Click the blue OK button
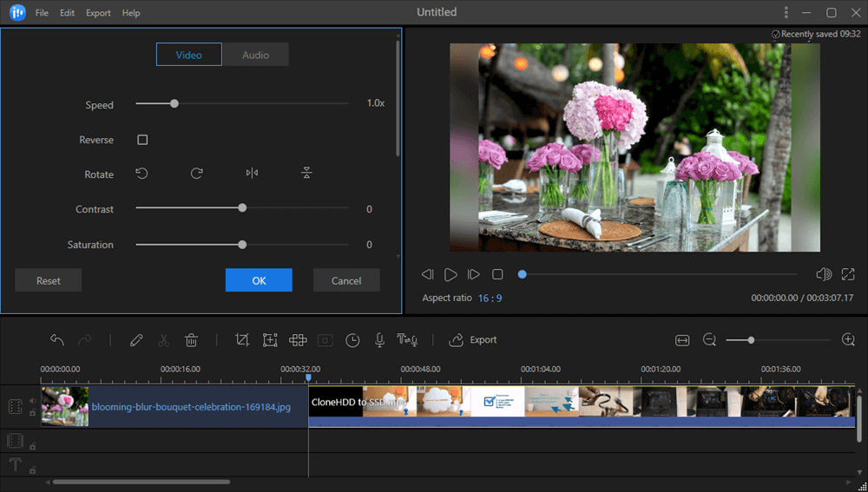 (x=259, y=280)
